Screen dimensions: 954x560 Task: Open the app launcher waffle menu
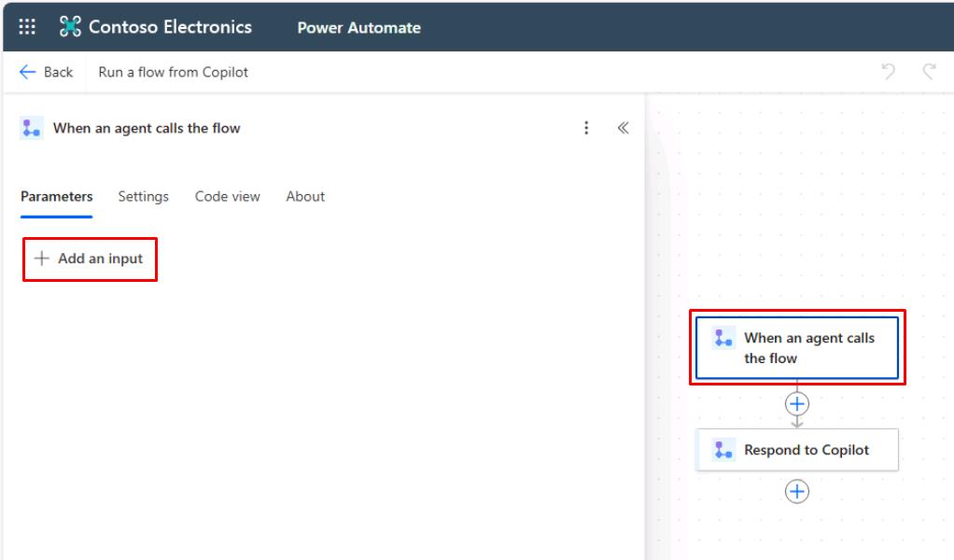28,27
